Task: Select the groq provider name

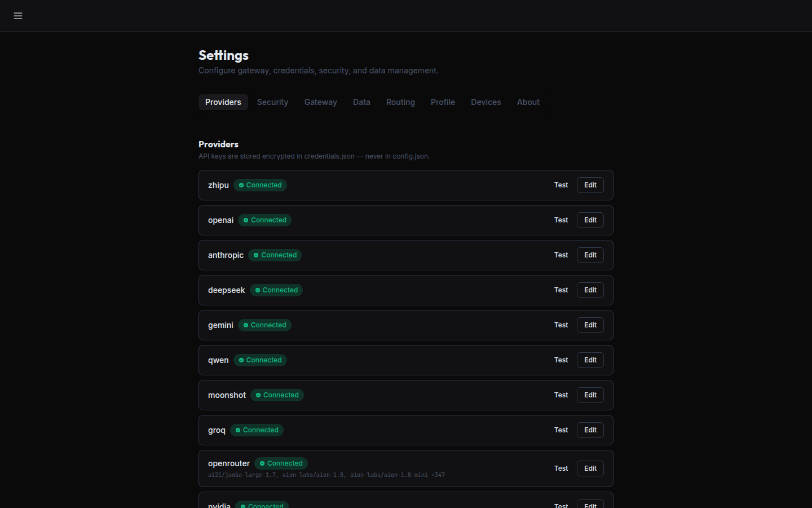Action: [x=217, y=430]
